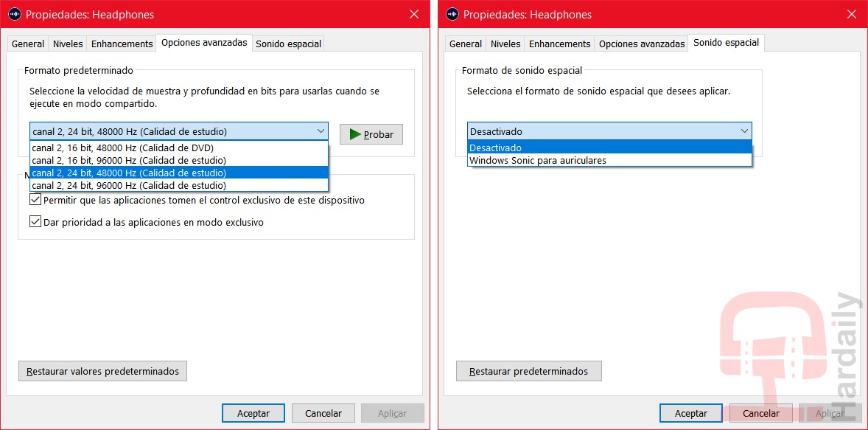Click the left dialog's speaker title icon

(15, 14)
